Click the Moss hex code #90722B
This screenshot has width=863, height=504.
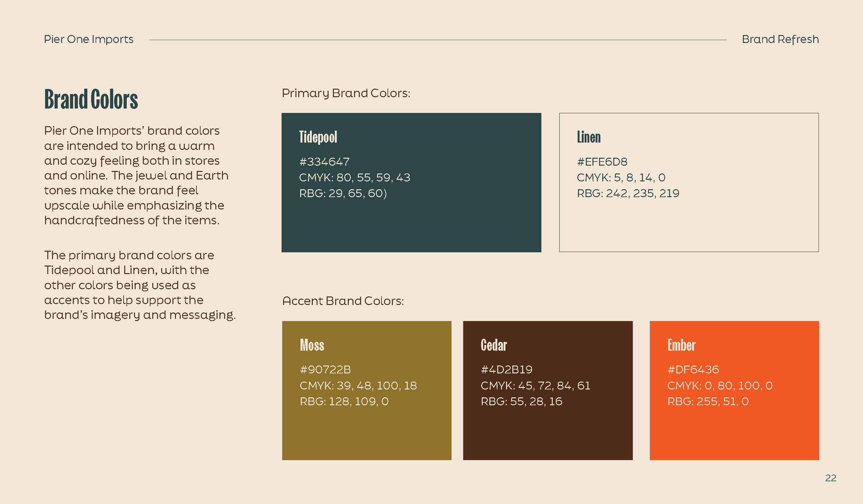tap(325, 370)
